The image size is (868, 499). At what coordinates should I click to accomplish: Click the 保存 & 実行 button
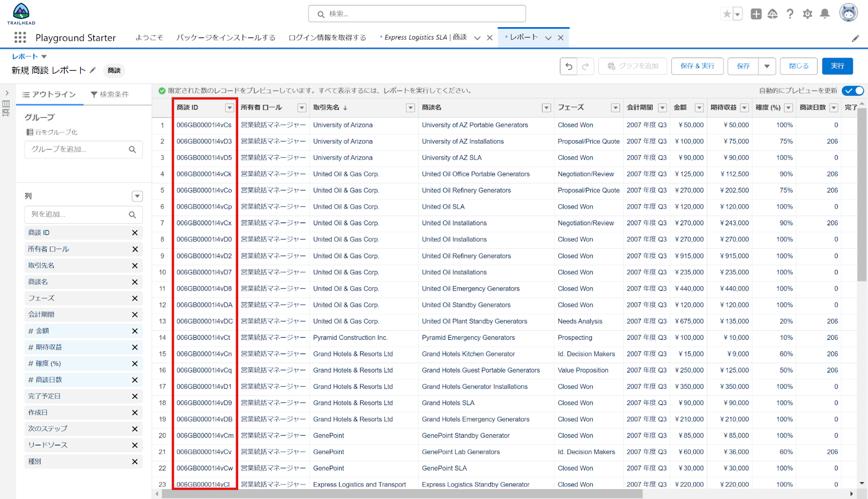[x=697, y=66]
